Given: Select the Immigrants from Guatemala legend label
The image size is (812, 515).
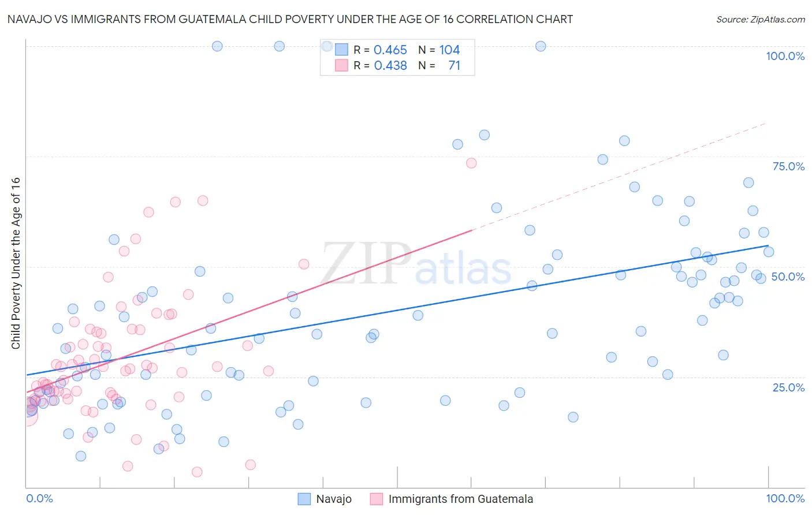Looking at the screenshot, I should tap(461, 499).
